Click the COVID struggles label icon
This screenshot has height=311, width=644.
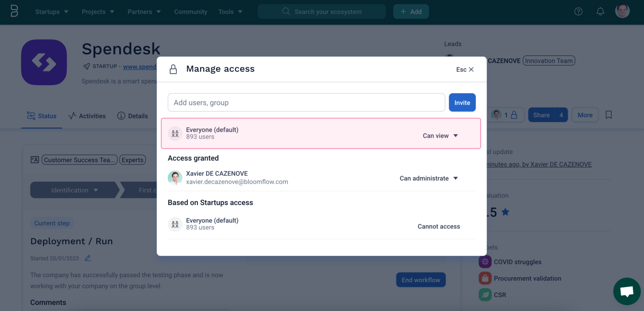tap(485, 262)
